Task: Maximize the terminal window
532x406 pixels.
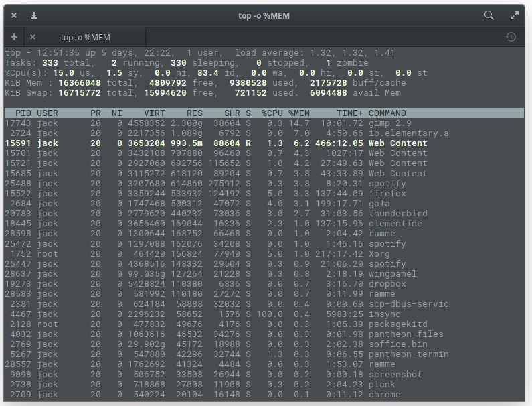Action: click(x=515, y=15)
